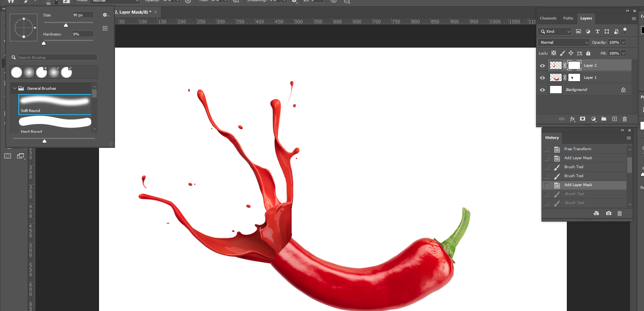Image resolution: width=644 pixels, height=311 pixels.
Task: Create new brush preset from current settings
Action: click(x=105, y=28)
